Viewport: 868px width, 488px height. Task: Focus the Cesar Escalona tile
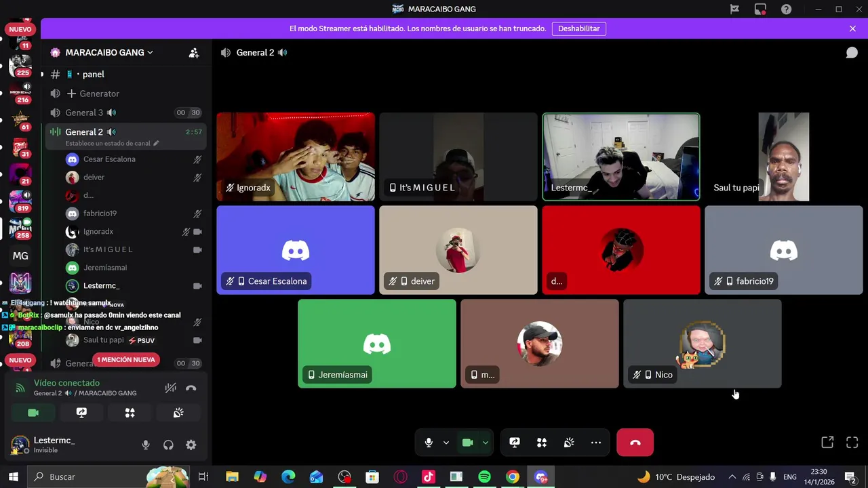pyautogui.click(x=296, y=250)
